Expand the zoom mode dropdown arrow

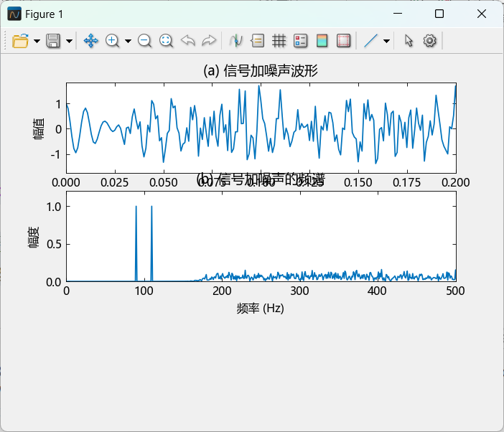point(128,41)
